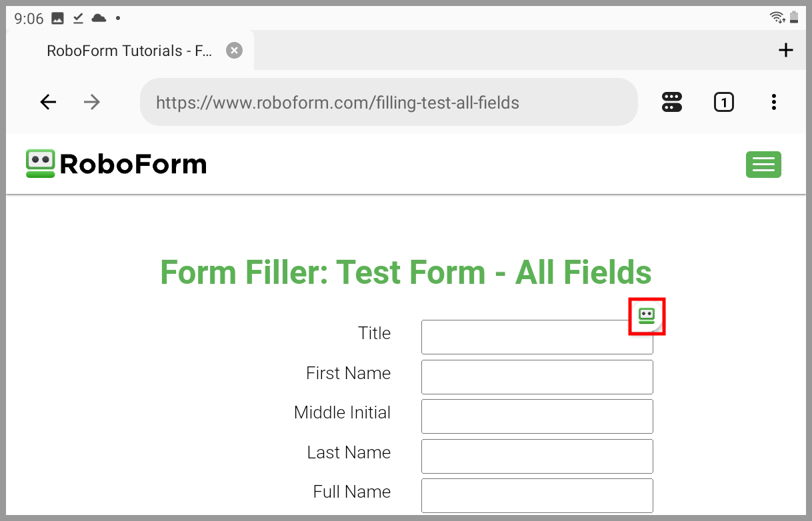The height and width of the screenshot is (521, 812).
Task: Tap the Wi-Fi status icon
Action: tap(777, 18)
